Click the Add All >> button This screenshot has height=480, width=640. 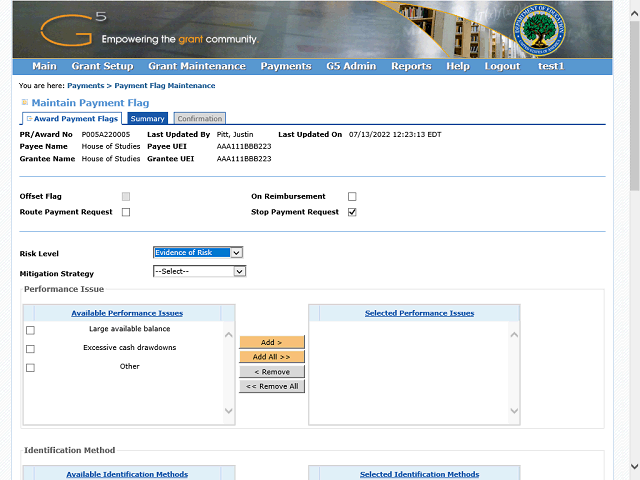[272, 357]
